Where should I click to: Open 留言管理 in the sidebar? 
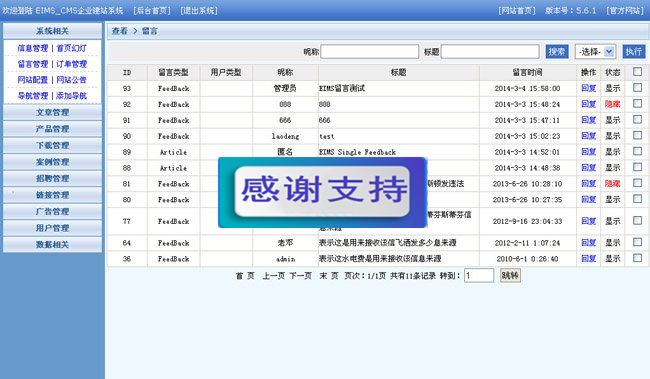pyautogui.click(x=33, y=64)
